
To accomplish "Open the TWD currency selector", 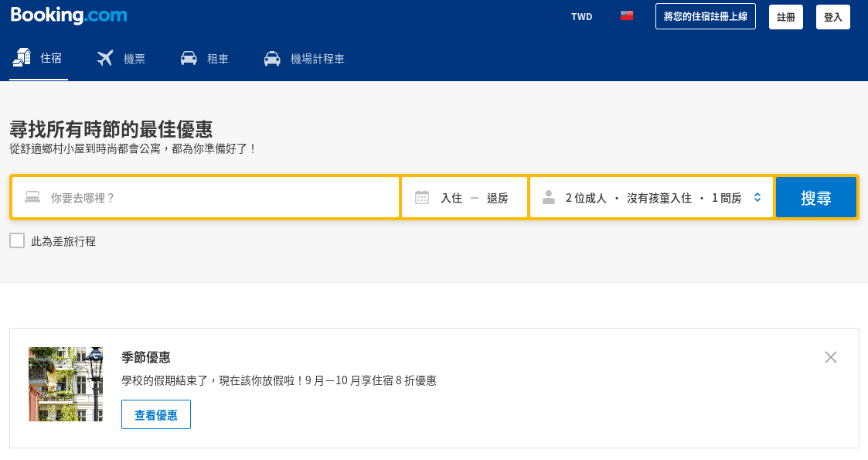I will tap(581, 15).
